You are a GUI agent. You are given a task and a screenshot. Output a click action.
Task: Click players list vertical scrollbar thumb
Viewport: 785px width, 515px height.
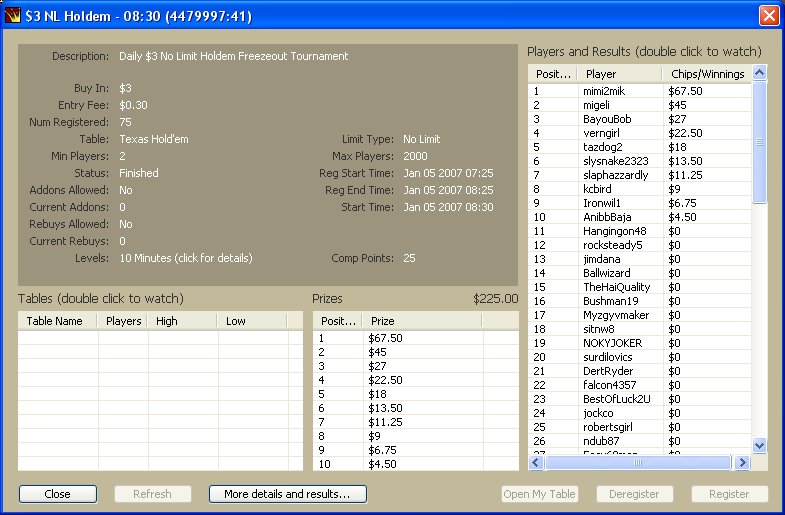[759, 142]
